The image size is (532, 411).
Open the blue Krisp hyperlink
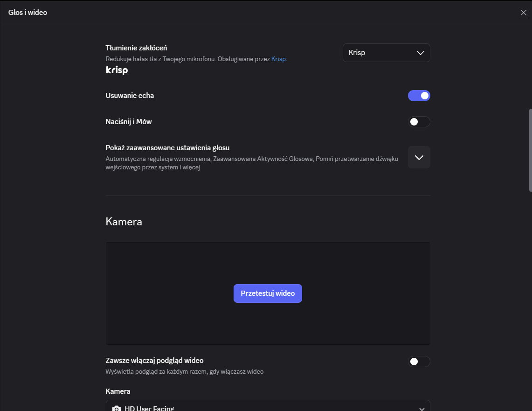(x=278, y=59)
